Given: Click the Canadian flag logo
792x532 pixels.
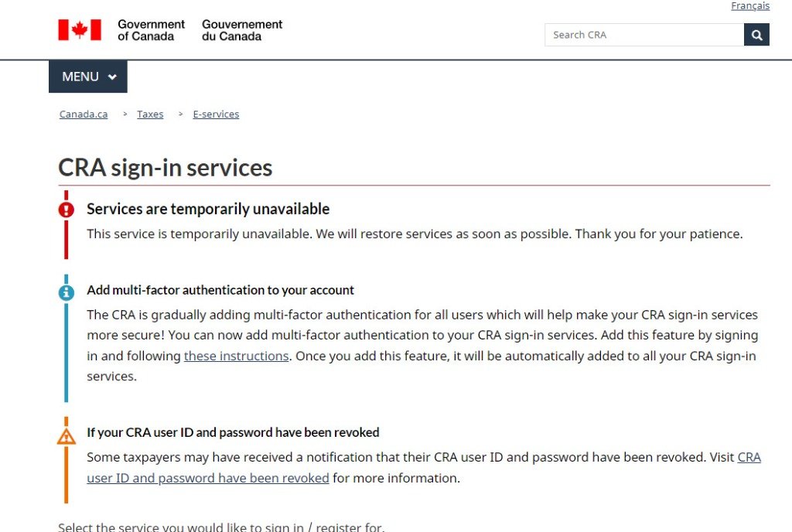Looking at the screenshot, I should tap(80, 30).
